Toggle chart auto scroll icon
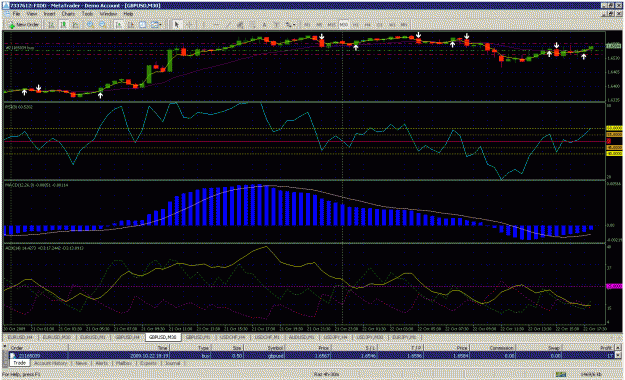Viewport: 625px width, 380px height. [119, 25]
